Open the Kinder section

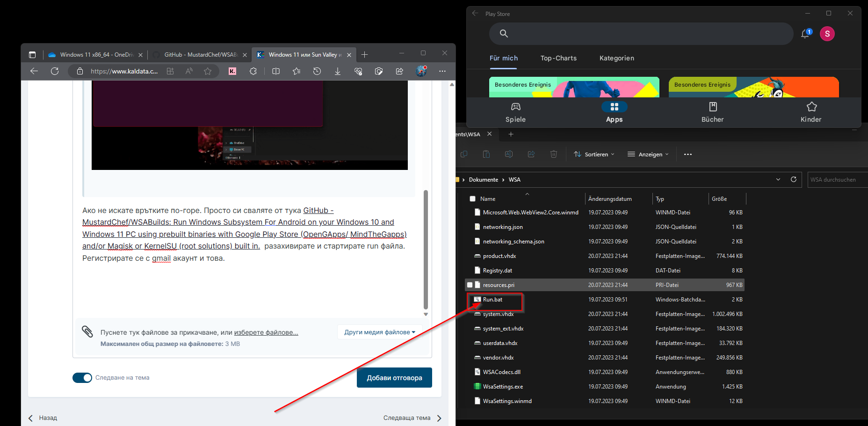[x=811, y=113]
